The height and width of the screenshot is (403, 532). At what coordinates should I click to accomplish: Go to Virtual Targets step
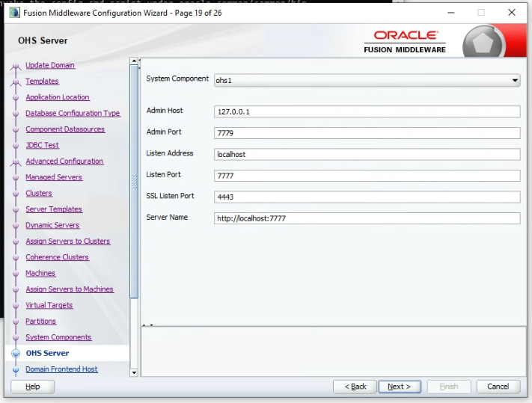49,305
